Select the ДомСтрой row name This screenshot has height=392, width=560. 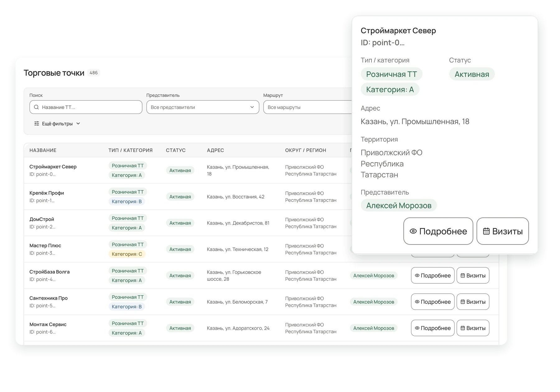coord(42,219)
